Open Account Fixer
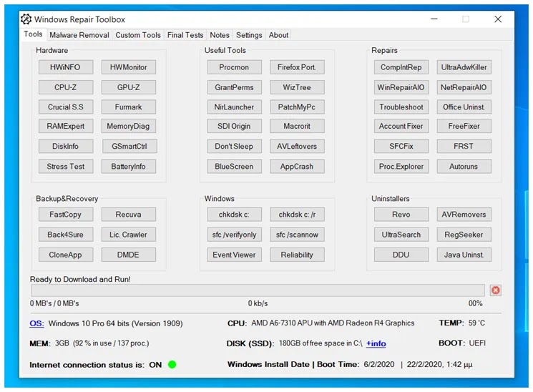The height and width of the screenshot is (392, 533). tap(401, 126)
